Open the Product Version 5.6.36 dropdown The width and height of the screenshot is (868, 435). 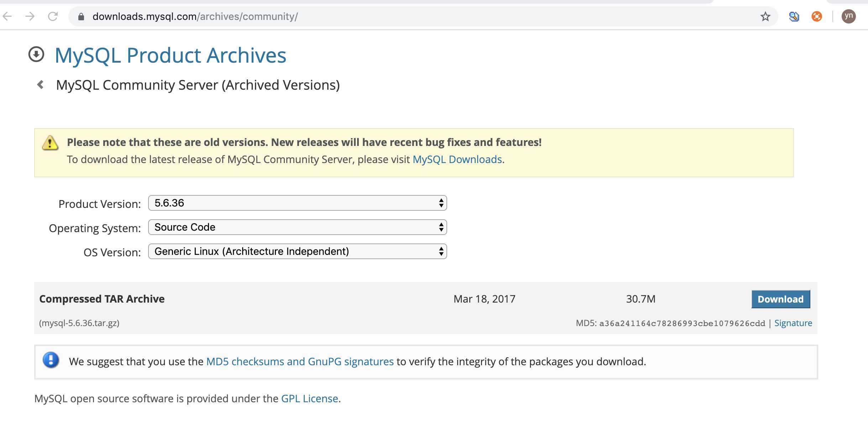[298, 203]
